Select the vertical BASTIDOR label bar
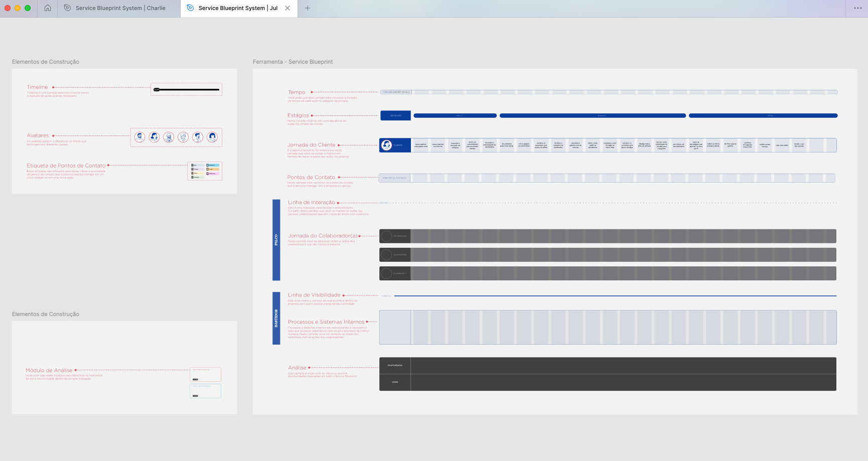This screenshot has width=868, height=461. (276, 318)
